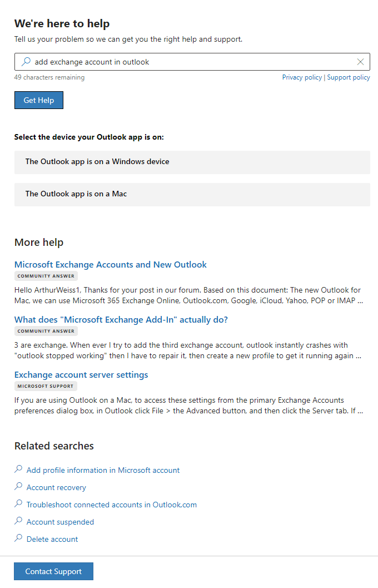Click magnifier icon beside Troubleshoot connected accounts
This screenshot has height=588, width=378.
[18, 504]
